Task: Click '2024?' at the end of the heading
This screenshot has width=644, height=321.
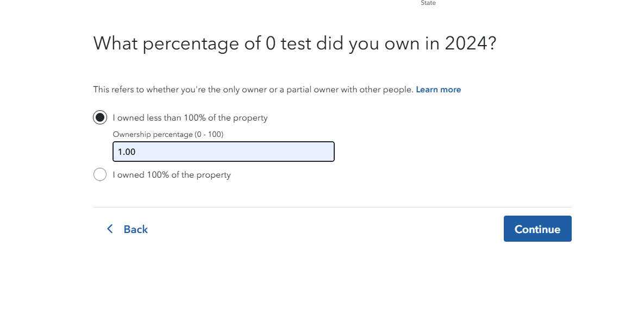Action: [x=471, y=43]
